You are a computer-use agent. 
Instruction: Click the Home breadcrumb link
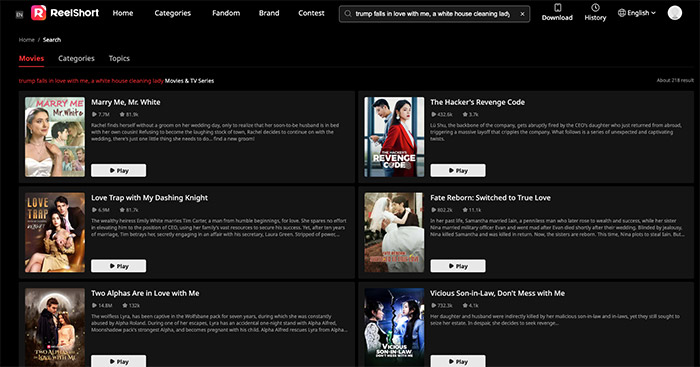(x=26, y=40)
